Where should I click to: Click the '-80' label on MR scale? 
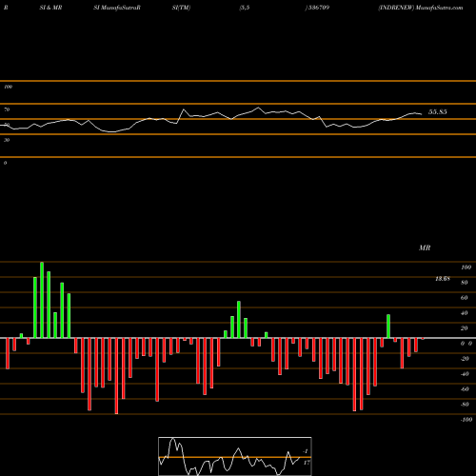(465, 405)
